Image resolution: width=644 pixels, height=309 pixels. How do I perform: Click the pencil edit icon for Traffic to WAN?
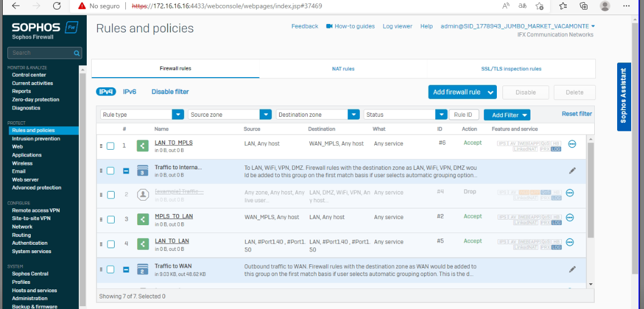point(572,269)
